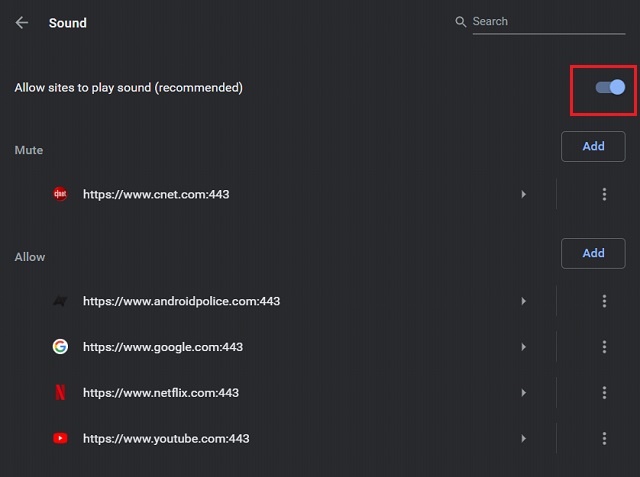Expand google.com site details arrow
This screenshot has height=477, width=640.
coord(523,347)
